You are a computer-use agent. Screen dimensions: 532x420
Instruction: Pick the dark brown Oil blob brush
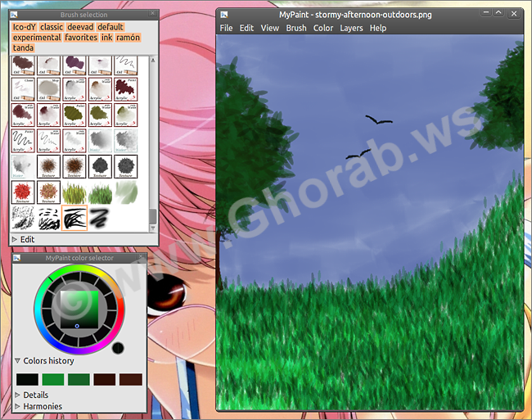(23, 65)
